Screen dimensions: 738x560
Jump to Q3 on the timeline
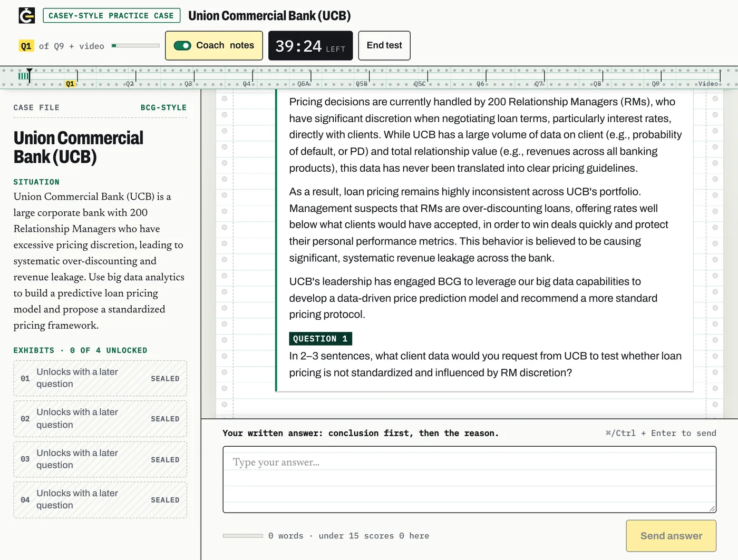[188, 84]
